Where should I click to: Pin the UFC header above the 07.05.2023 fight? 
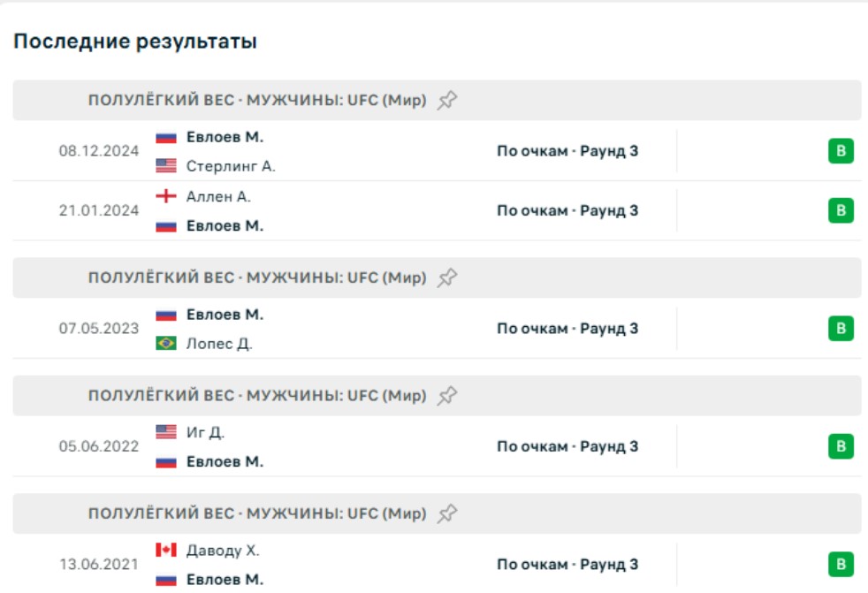point(447,277)
